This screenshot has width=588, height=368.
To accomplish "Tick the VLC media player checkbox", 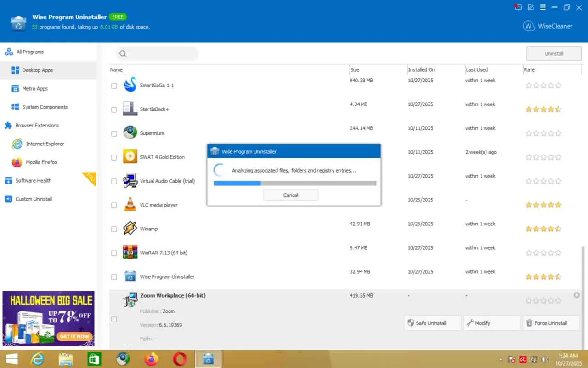I will tap(114, 205).
